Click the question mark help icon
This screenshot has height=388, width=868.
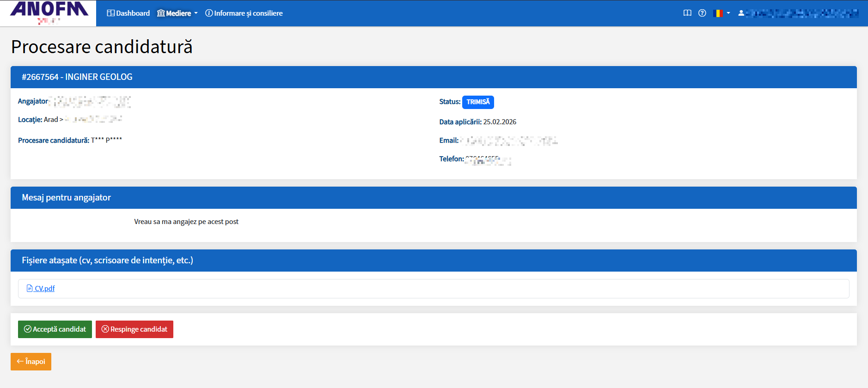click(702, 13)
